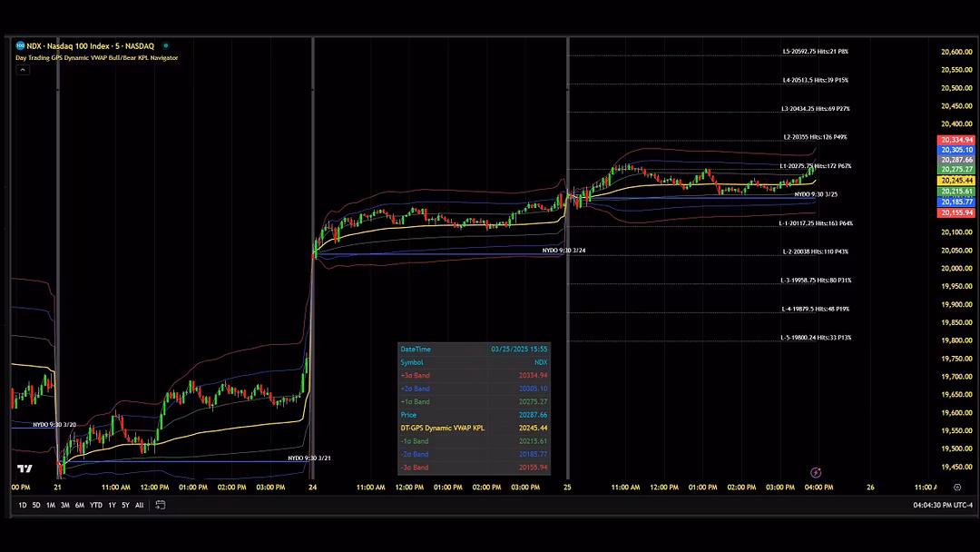Click the L-1-20117.25 level label

[816, 223]
